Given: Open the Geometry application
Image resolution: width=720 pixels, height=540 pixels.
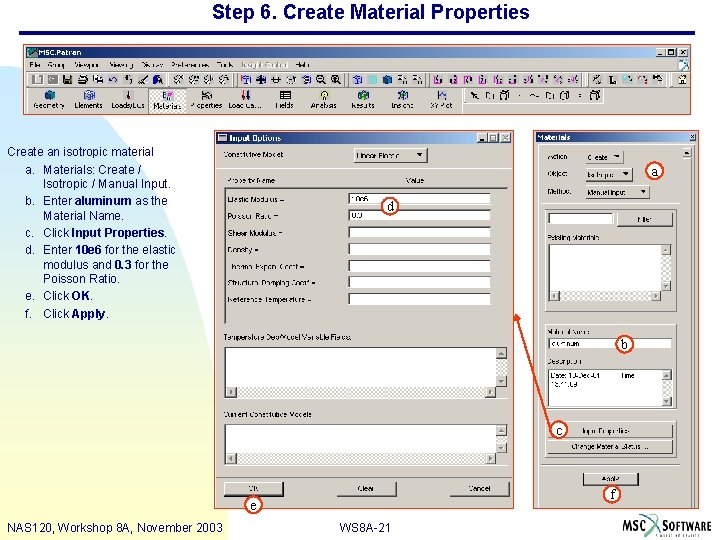Looking at the screenshot, I should coord(49,100).
